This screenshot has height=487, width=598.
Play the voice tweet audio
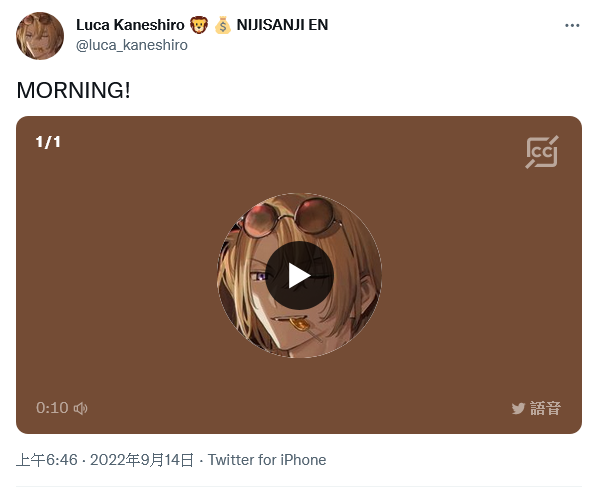coord(299,275)
